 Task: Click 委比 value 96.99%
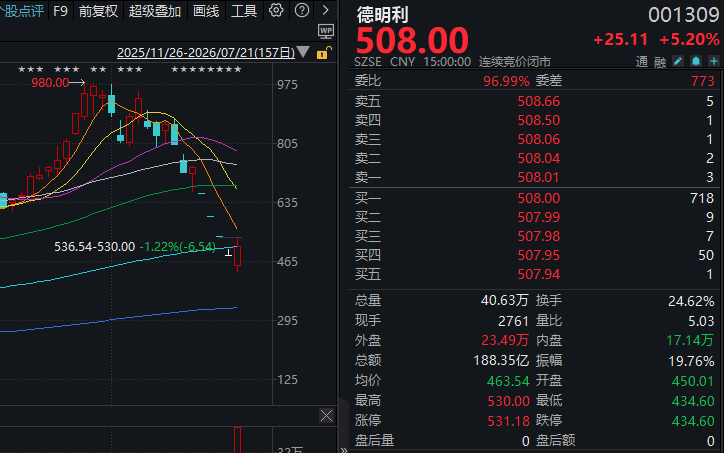coord(506,81)
